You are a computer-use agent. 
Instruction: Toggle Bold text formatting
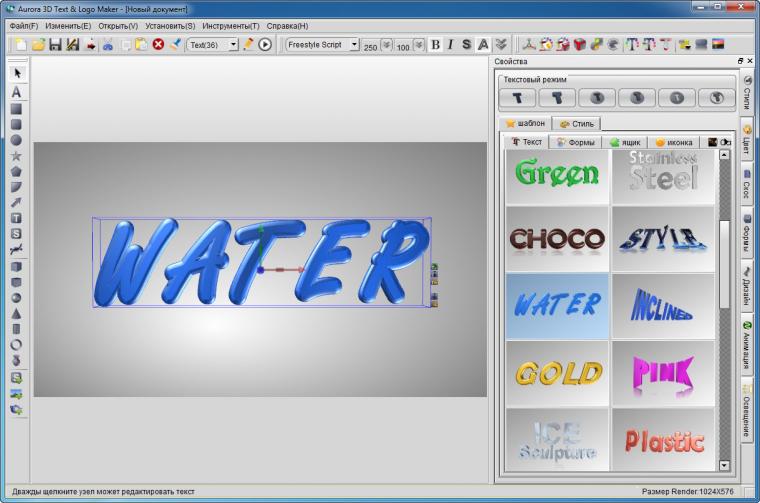tap(435, 45)
